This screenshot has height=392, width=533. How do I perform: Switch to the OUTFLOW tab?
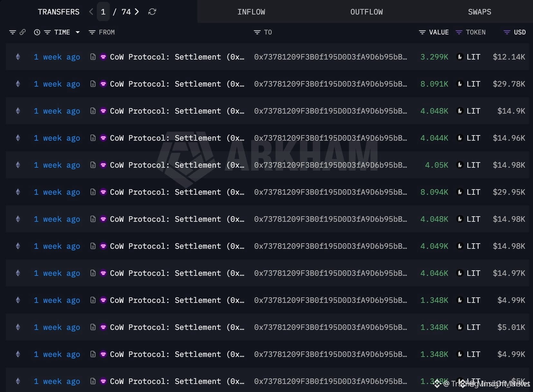click(367, 12)
